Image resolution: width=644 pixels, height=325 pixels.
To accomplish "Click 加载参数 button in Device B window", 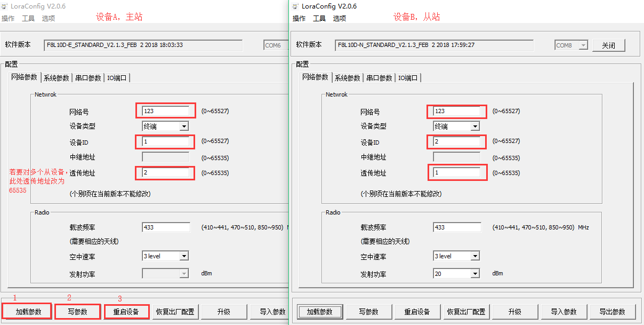I will pyautogui.click(x=319, y=312).
